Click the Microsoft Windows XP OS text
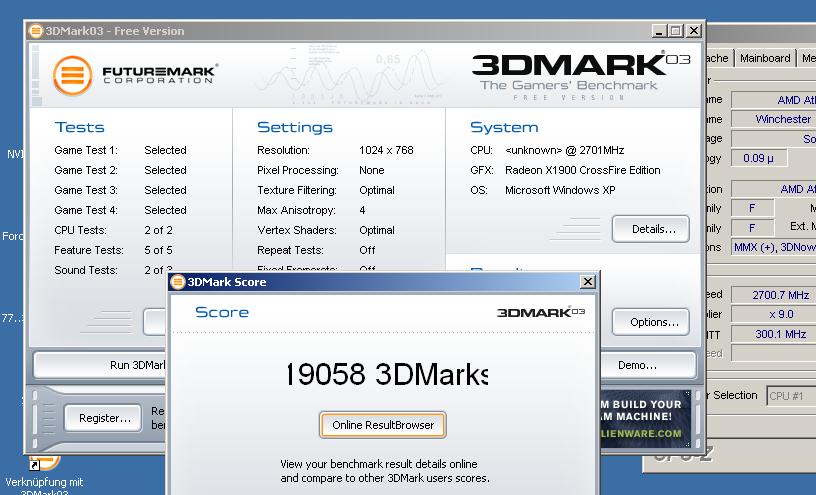The width and height of the screenshot is (816, 495). pyautogui.click(x=560, y=191)
